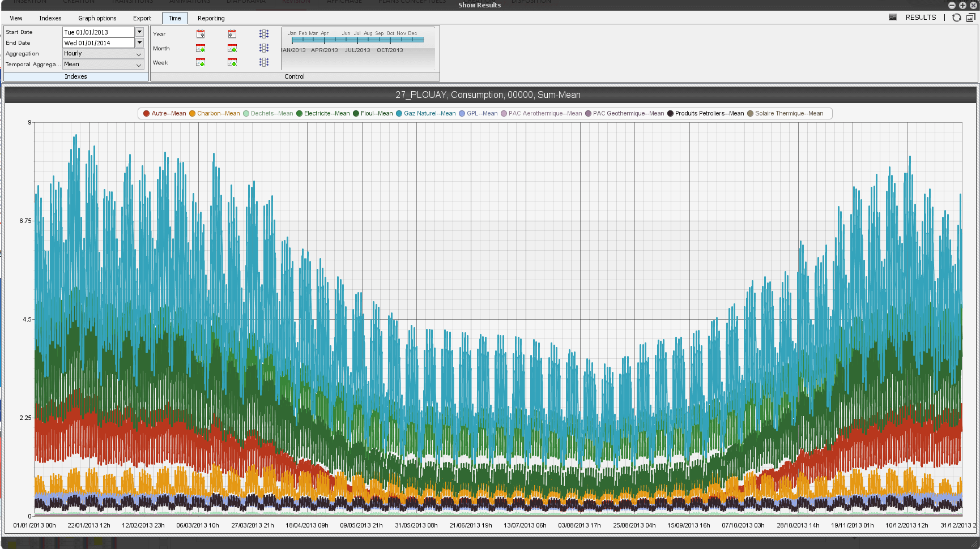This screenshot has width=980, height=549.
Task: Click the Control panel footer label
Action: (x=295, y=76)
